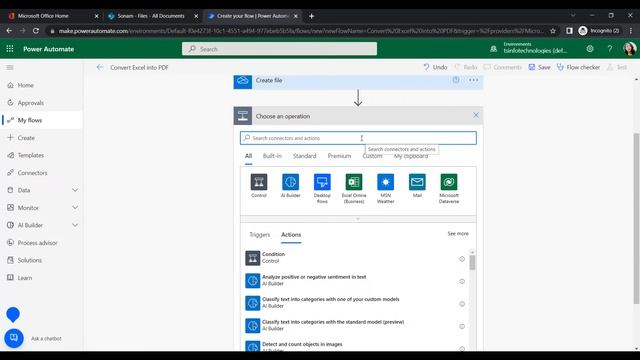Expand the AI Builder navigation section
This screenshot has height=360, width=640.
point(75,225)
